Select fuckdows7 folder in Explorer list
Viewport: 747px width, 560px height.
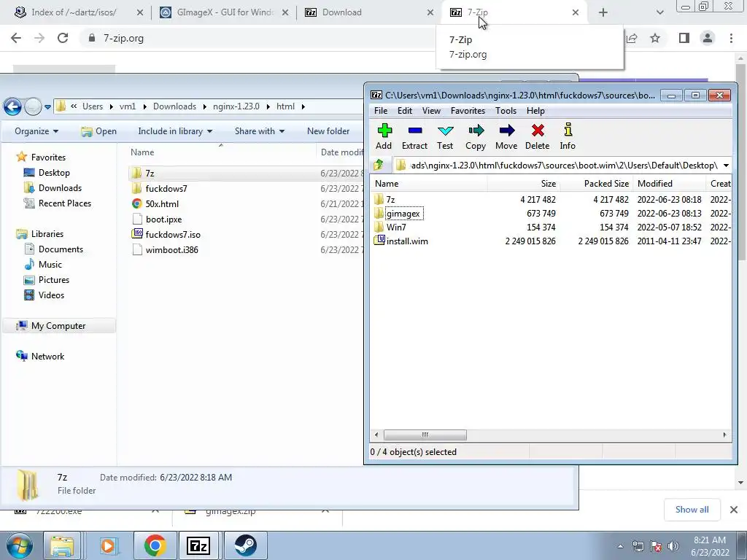[x=166, y=189]
